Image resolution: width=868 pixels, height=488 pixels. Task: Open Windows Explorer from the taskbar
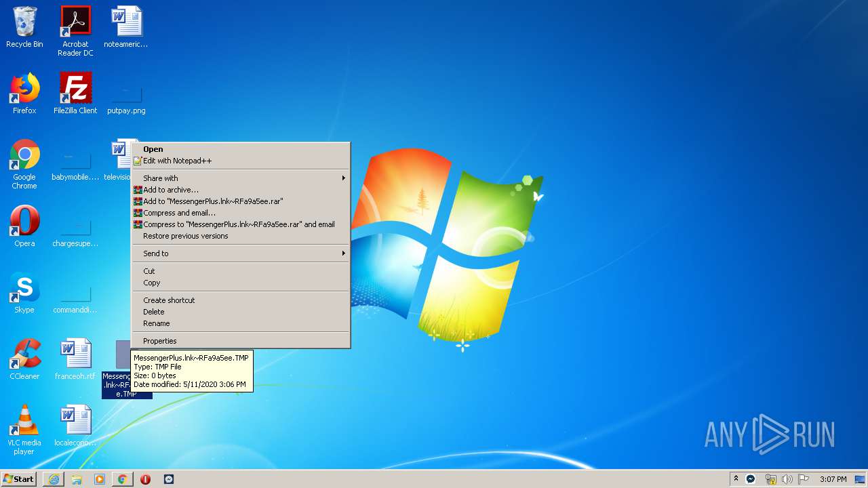[x=77, y=479]
